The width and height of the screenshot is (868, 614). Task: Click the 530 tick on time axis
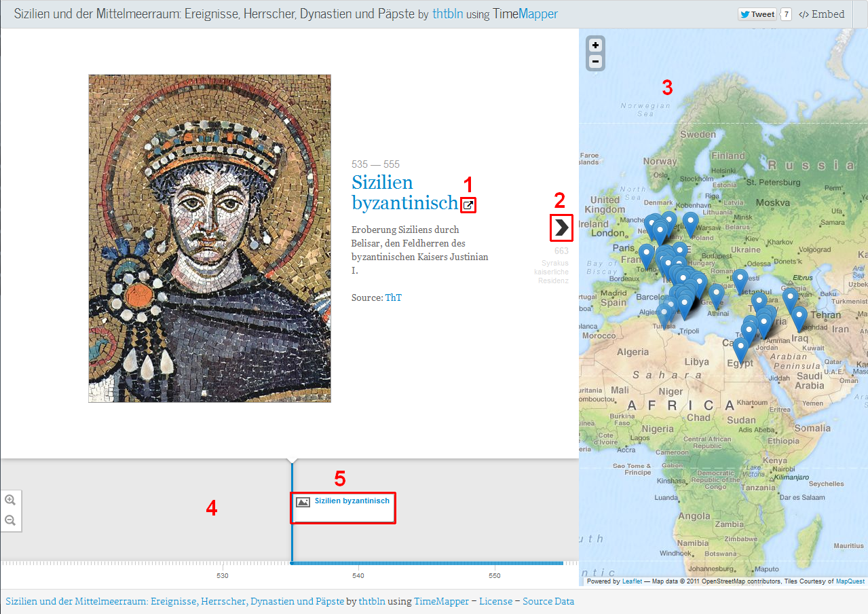pos(222,576)
